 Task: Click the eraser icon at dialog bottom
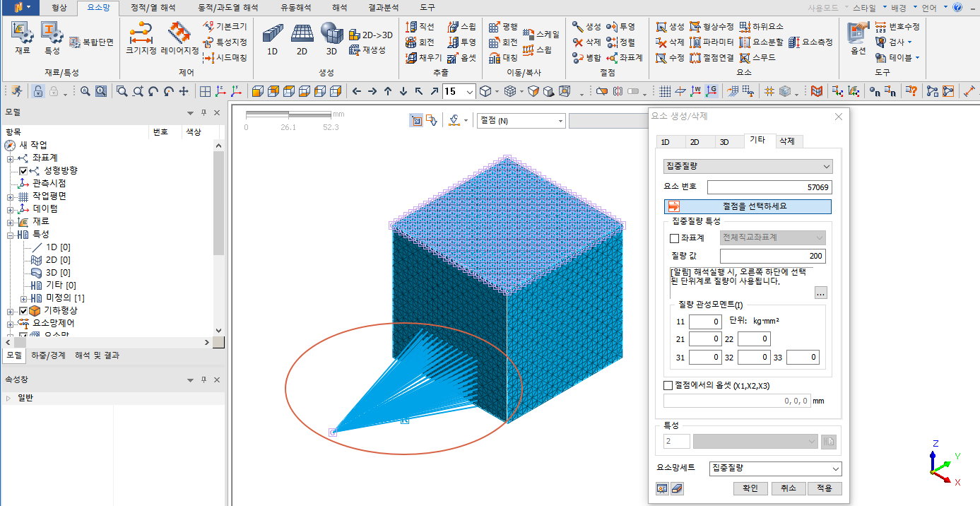tap(678, 488)
